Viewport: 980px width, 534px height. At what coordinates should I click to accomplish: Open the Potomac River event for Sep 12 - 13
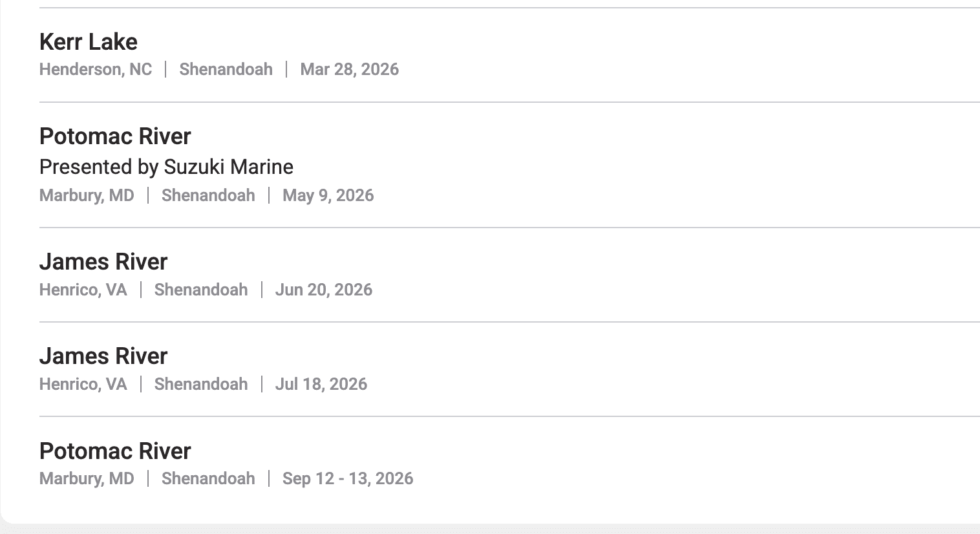(115, 451)
